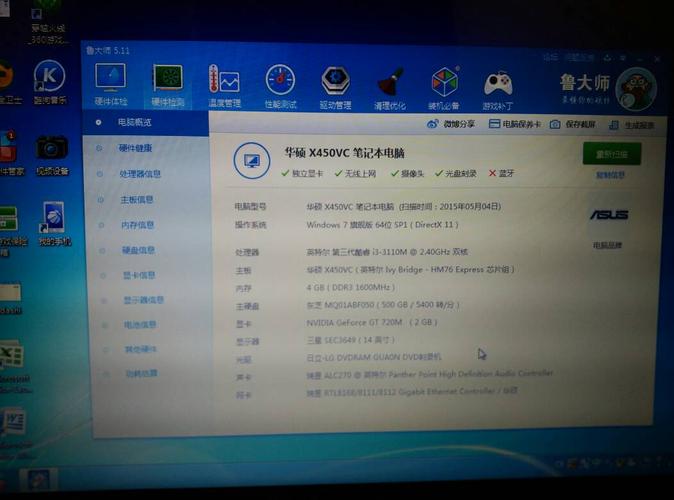Click the Gigabit Ethernet Controller value

tap(412, 392)
